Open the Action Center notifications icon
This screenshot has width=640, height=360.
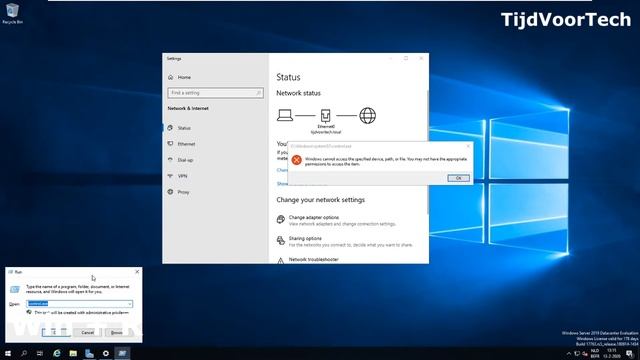[x=630, y=353]
